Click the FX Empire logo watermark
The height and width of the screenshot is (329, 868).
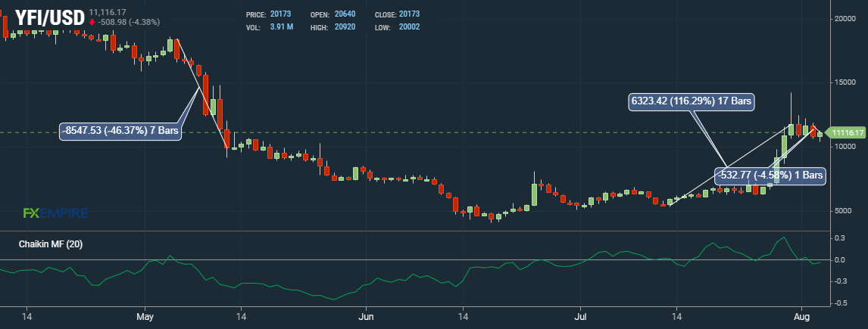(x=55, y=213)
